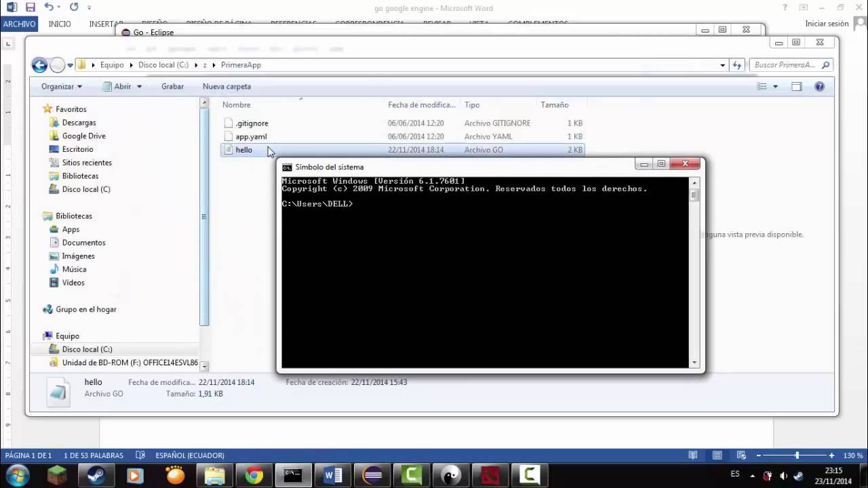868x488 pixels.
Task: Click the Abrir button in Explorer toolbar
Action: point(117,87)
